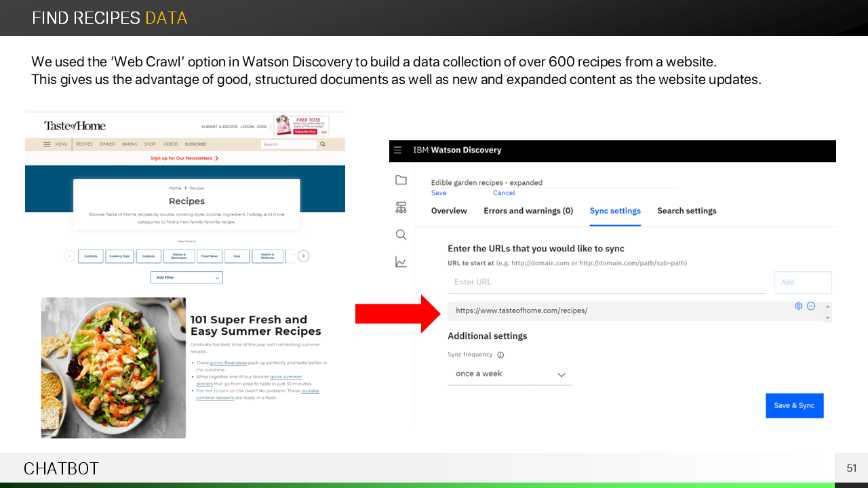Click the Taste of Home search magnifier
868x488 pixels.
pyautogui.click(x=323, y=144)
